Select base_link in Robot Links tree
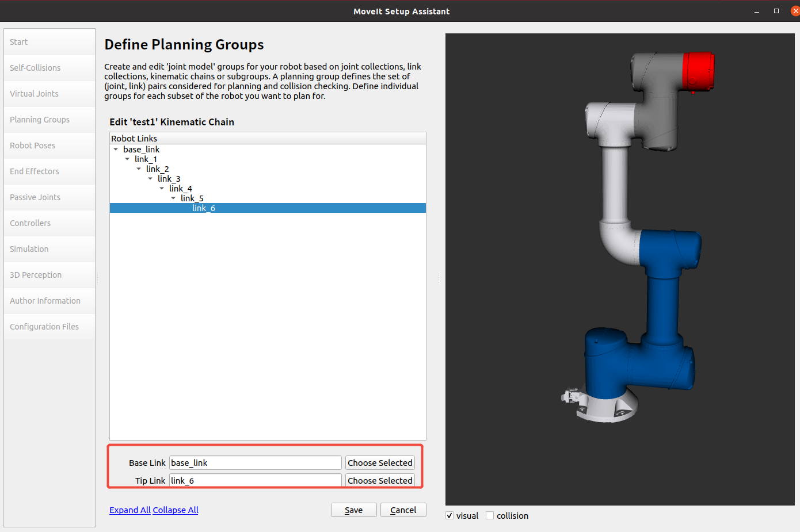Viewport: 800px width, 532px height. pos(141,150)
